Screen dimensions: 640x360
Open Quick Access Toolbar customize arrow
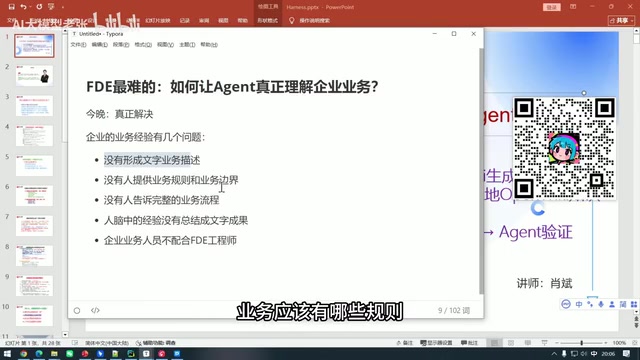coord(63,7)
